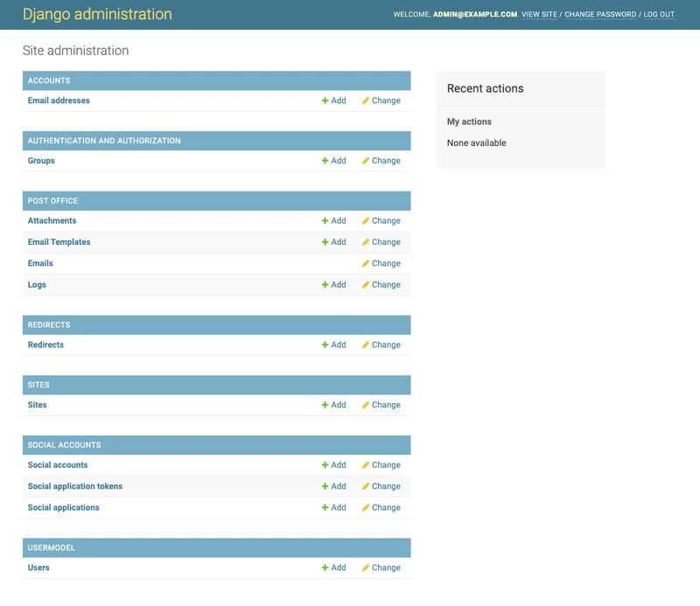700x606 pixels.
Task: Open the Emails model list
Action: (40, 263)
